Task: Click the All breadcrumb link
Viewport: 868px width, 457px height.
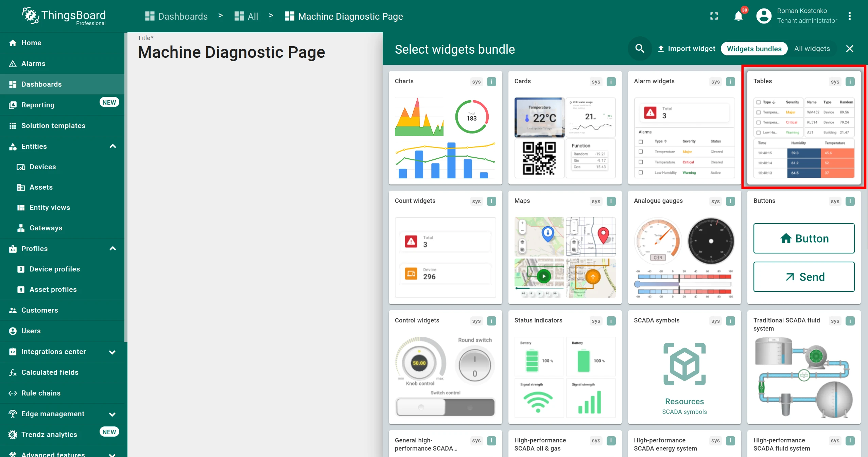Action: click(x=246, y=16)
